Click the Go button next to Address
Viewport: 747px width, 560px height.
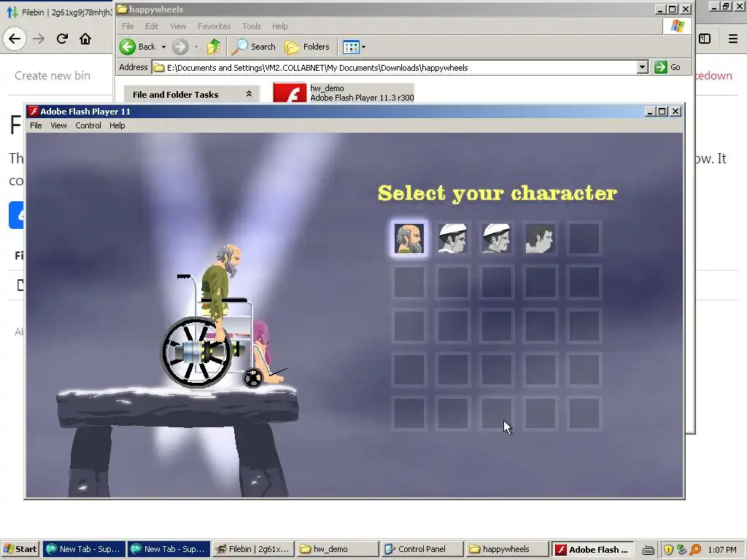[668, 67]
